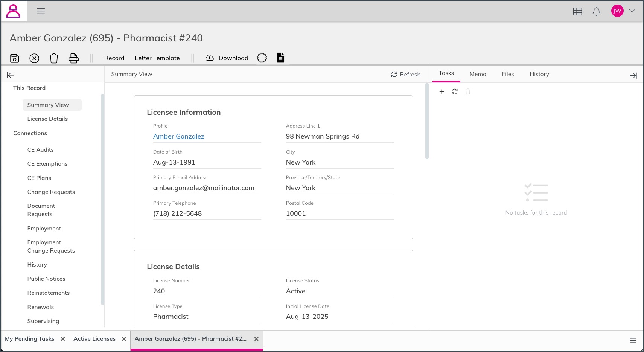Click the certificate badge seal icon
The image size is (644, 352).
(x=262, y=58)
